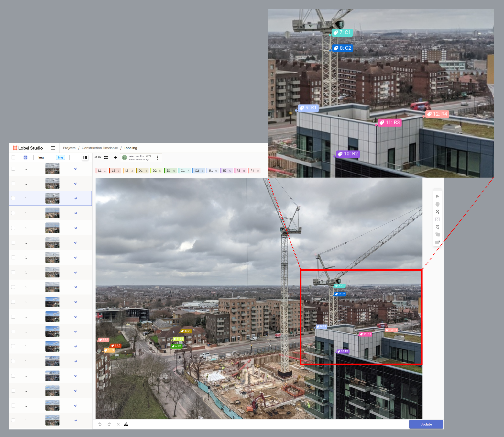Open Construction Timelapse breadcrumb link
Image resolution: width=504 pixels, height=437 pixels.
tap(100, 148)
